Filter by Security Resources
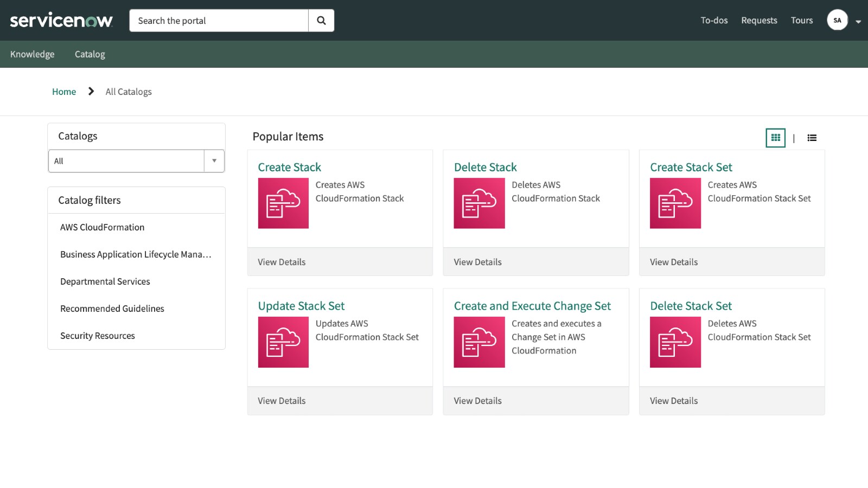The height and width of the screenshot is (488, 868). tap(98, 336)
